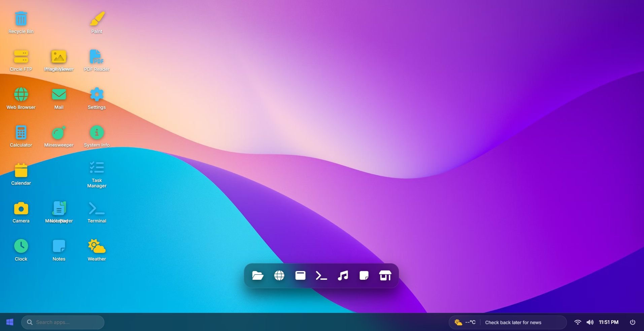The image size is (644, 331).
Task: Open the terminal prompt icon in the dock
Action: 321,276
